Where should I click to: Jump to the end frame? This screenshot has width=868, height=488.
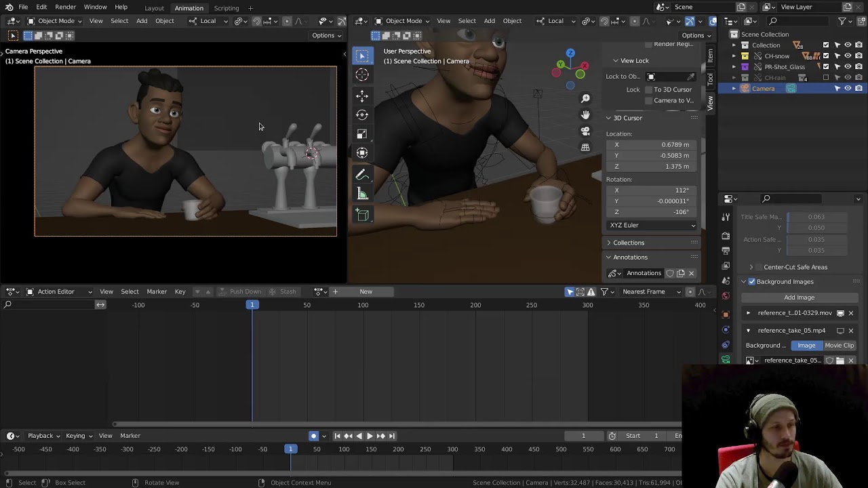(392, 436)
